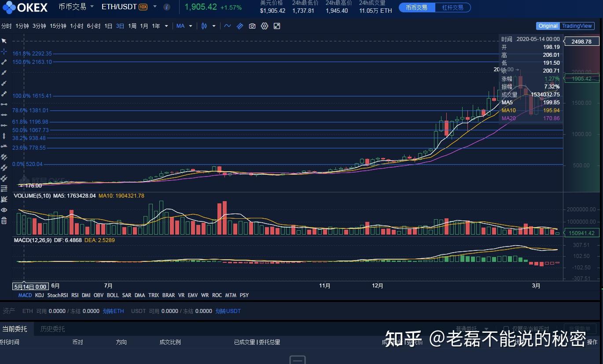Open the 普通委托 order type dropdown
Screen dimensions: 603x364
(472, 329)
